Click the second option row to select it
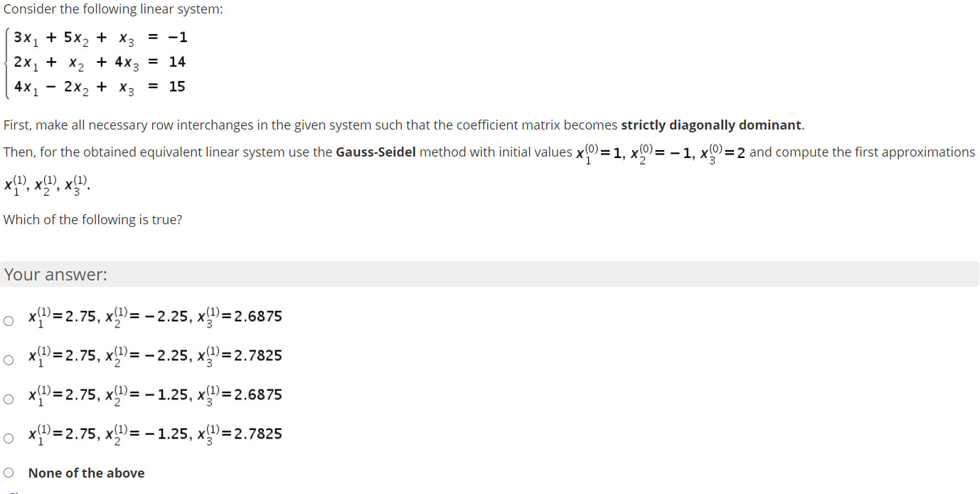The height and width of the screenshot is (494, 980). (x=154, y=356)
